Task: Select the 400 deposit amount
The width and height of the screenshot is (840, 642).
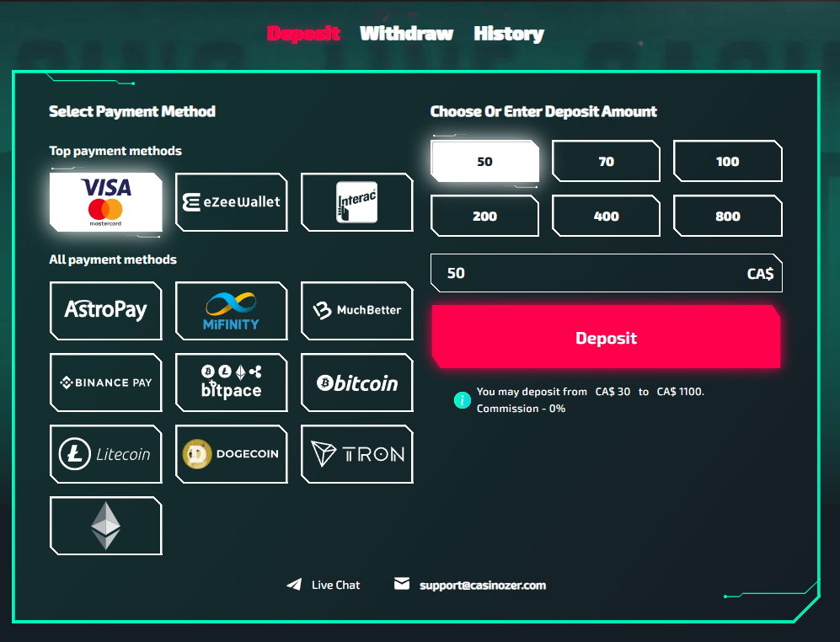Action: (606, 216)
